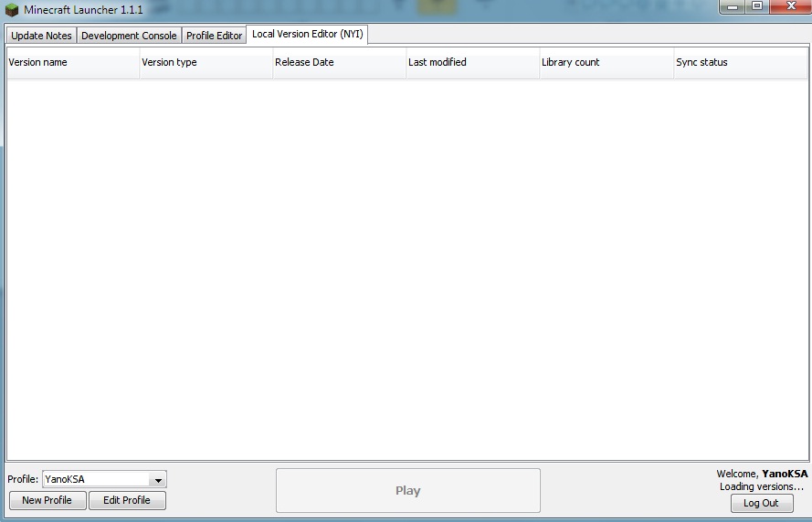Sort by the Library count column
The height and width of the screenshot is (522, 812).
tap(606, 63)
